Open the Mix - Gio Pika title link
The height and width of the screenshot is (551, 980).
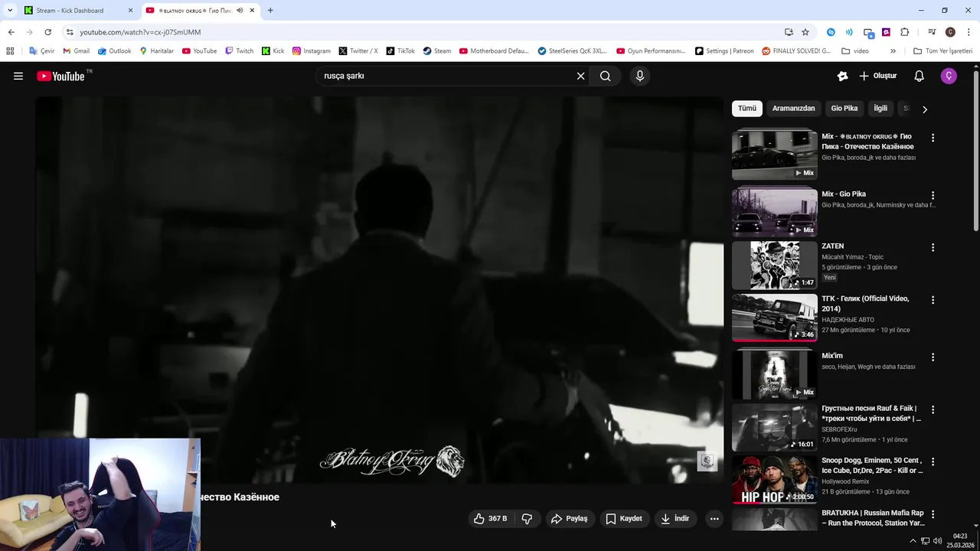tap(844, 194)
